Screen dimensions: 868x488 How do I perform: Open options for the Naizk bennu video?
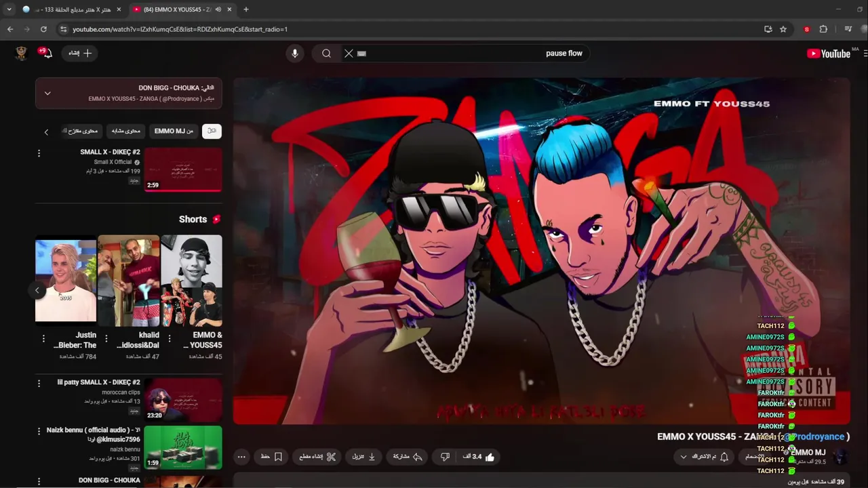tap(39, 431)
